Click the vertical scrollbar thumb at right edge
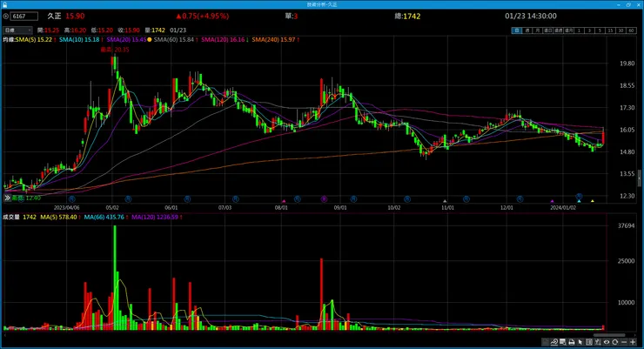The image size is (644, 349). pyautogui.click(x=639, y=178)
